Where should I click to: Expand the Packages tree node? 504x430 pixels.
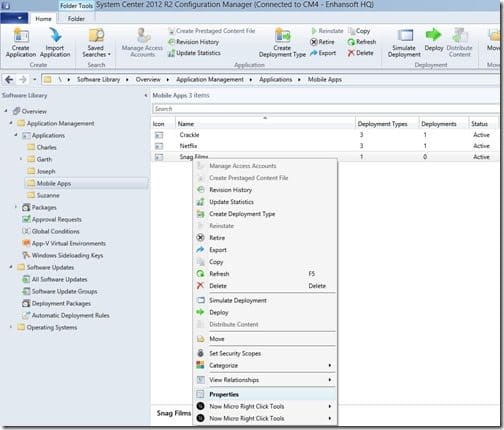16,207
